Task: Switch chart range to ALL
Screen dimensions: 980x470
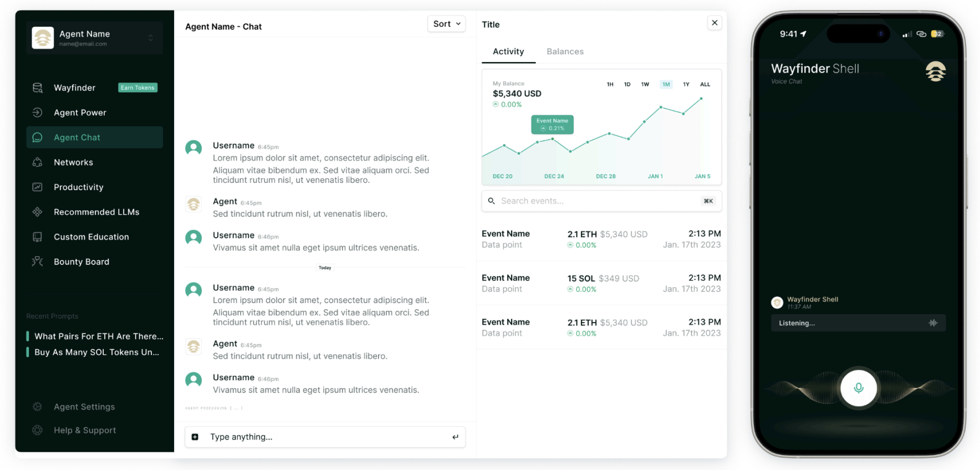Action: [x=705, y=84]
